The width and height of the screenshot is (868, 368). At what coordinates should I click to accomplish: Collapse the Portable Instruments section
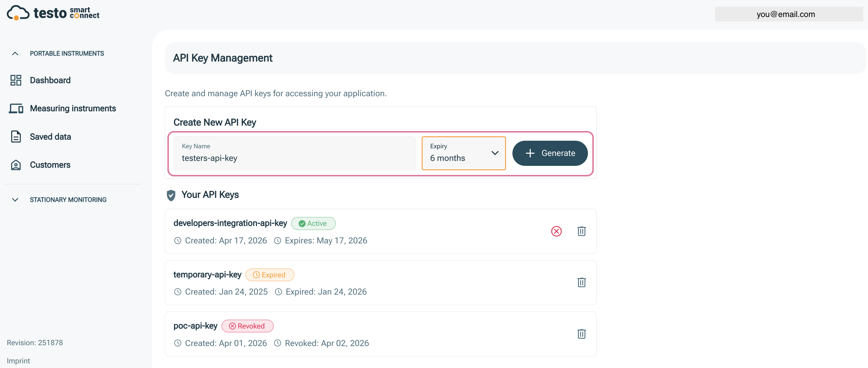(x=15, y=54)
